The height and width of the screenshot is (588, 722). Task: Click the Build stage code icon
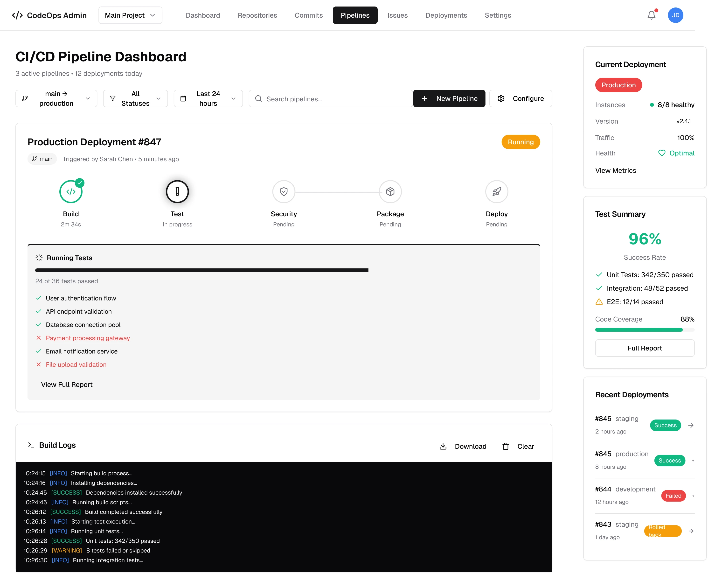coord(71,192)
